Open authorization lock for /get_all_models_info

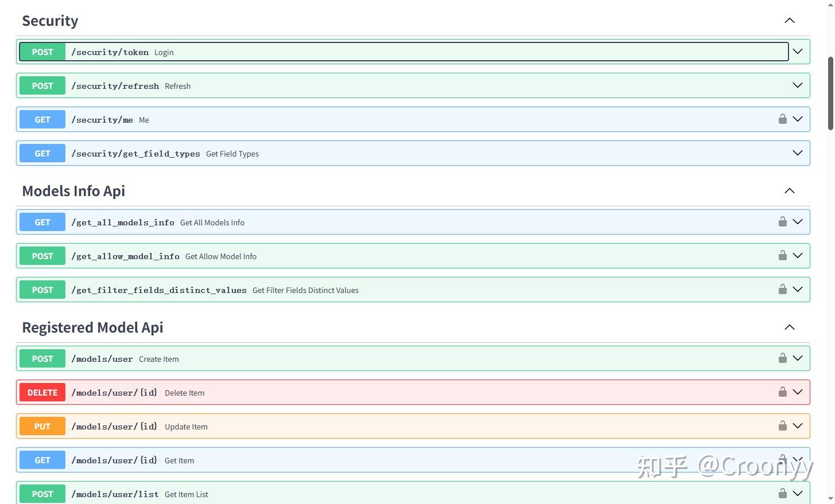tap(783, 221)
